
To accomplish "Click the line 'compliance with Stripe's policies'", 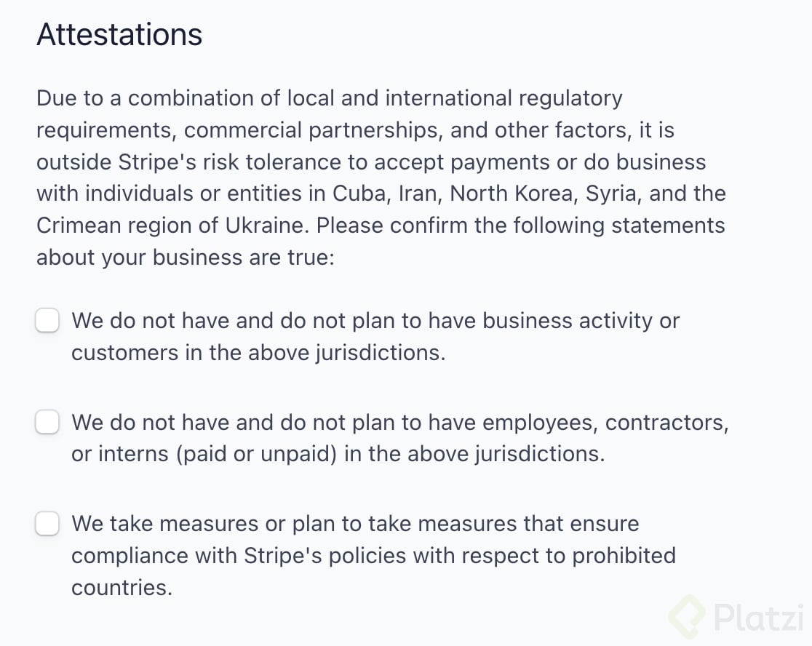I will tap(373, 556).
